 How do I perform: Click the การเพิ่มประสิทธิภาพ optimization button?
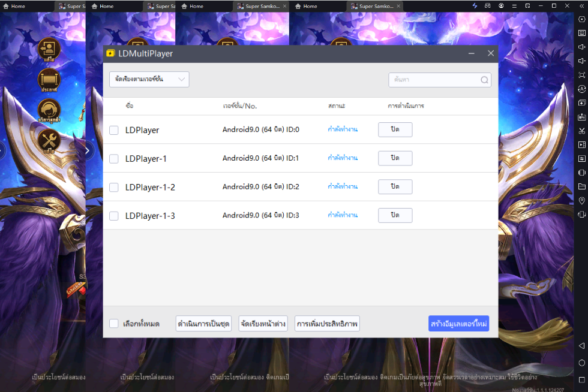(328, 324)
